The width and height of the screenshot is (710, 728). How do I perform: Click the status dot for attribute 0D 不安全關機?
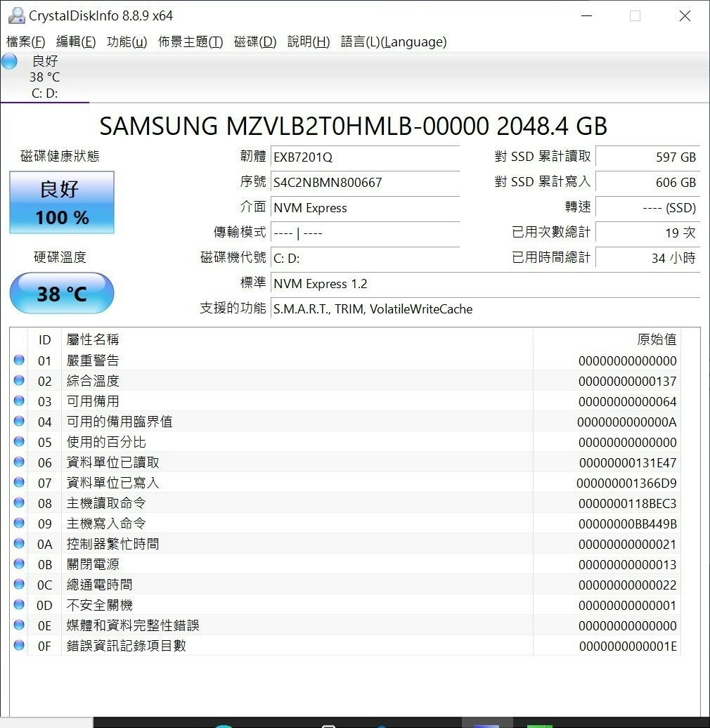[x=19, y=604]
